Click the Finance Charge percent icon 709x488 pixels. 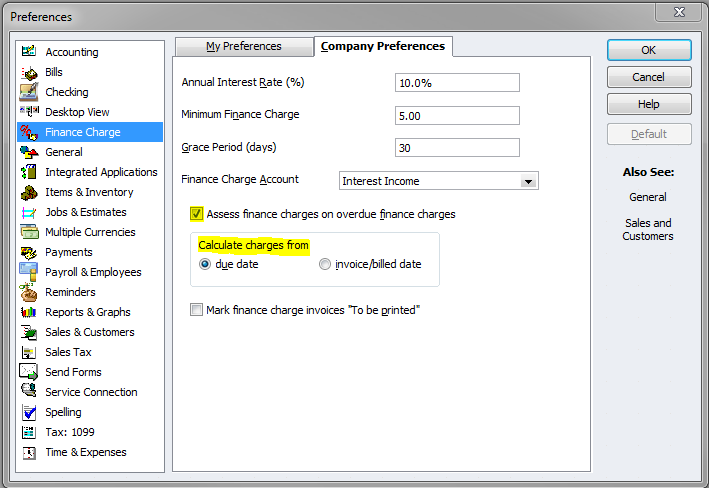[x=29, y=132]
